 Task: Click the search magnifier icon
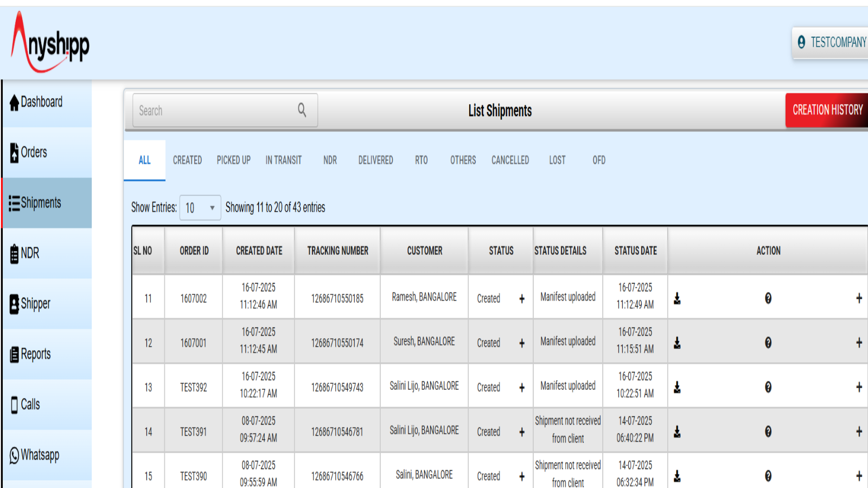(302, 110)
